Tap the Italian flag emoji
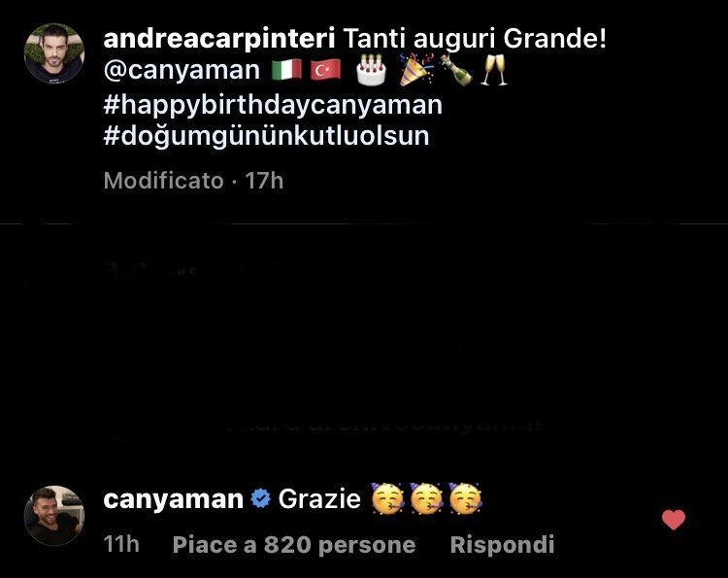The height and width of the screenshot is (578, 728). click(287, 71)
